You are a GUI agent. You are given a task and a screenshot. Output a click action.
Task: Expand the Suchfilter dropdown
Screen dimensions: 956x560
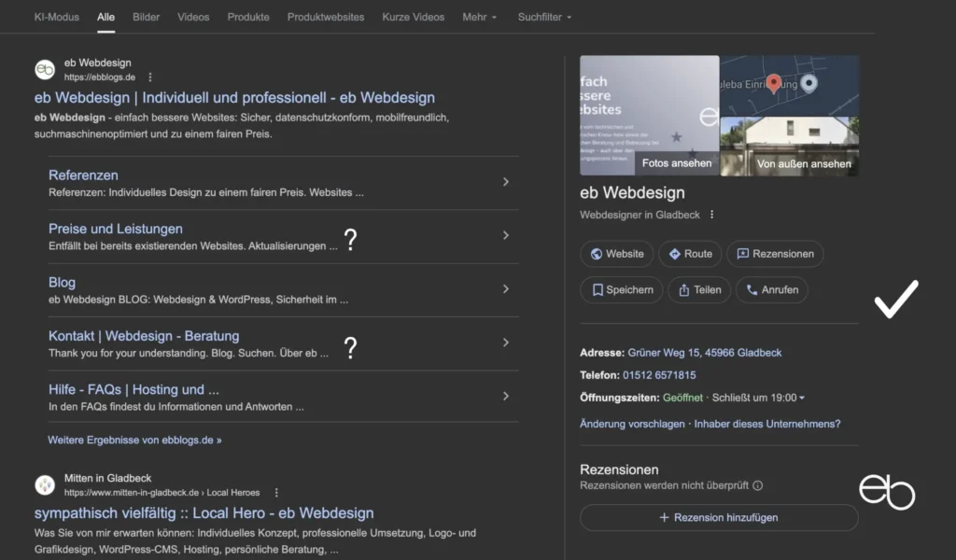tap(543, 16)
